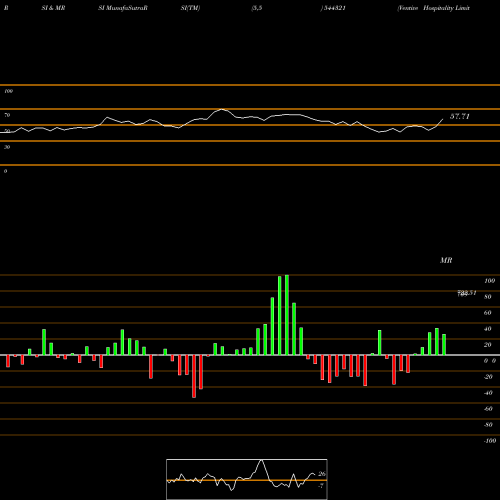Click the 100 label on the MR axis

point(489,281)
